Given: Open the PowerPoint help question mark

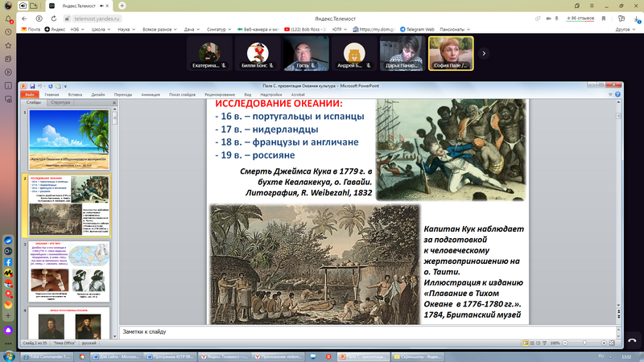Looking at the screenshot, I should [617, 94].
